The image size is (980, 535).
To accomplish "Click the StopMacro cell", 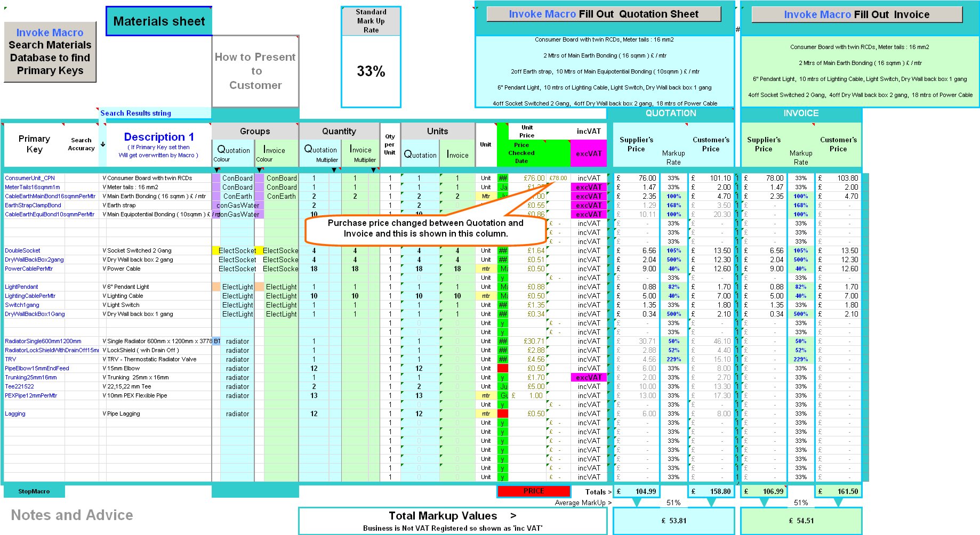I will coord(34,491).
